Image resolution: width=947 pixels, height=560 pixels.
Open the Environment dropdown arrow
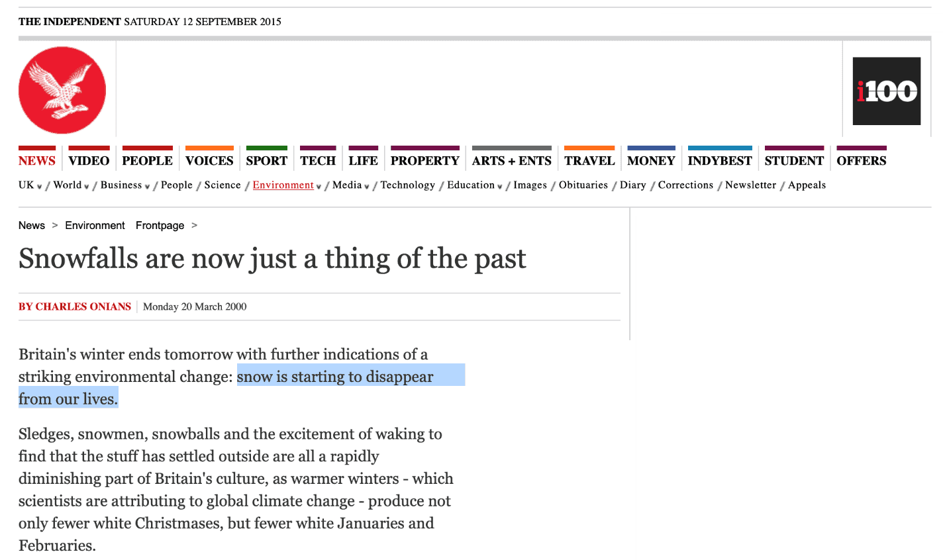coord(319,187)
